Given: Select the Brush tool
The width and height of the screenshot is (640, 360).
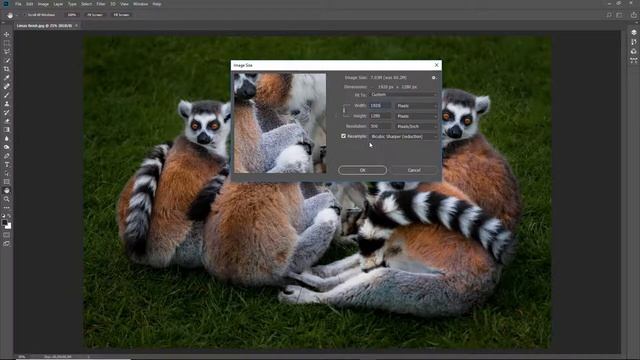Looking at the screenshot, I should (7, 95).
